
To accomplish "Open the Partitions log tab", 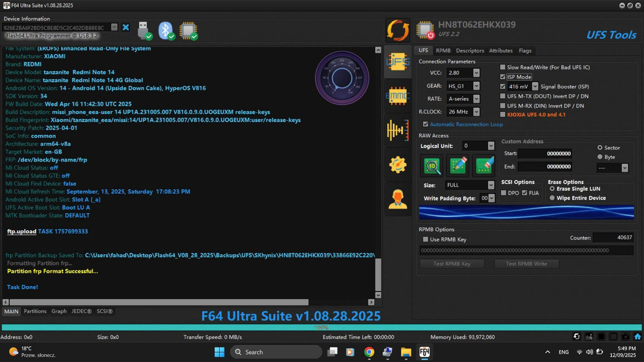I will coord(35,311).
